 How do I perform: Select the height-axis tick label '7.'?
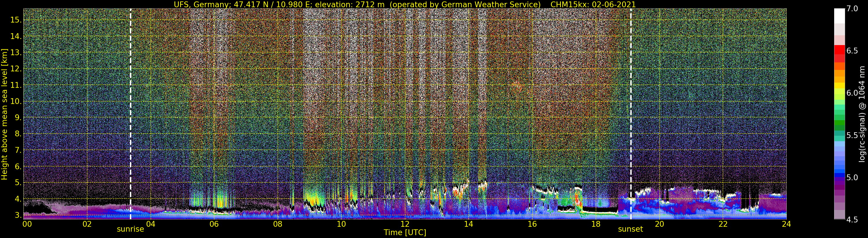pyautogui.click(x=18, y=150)
